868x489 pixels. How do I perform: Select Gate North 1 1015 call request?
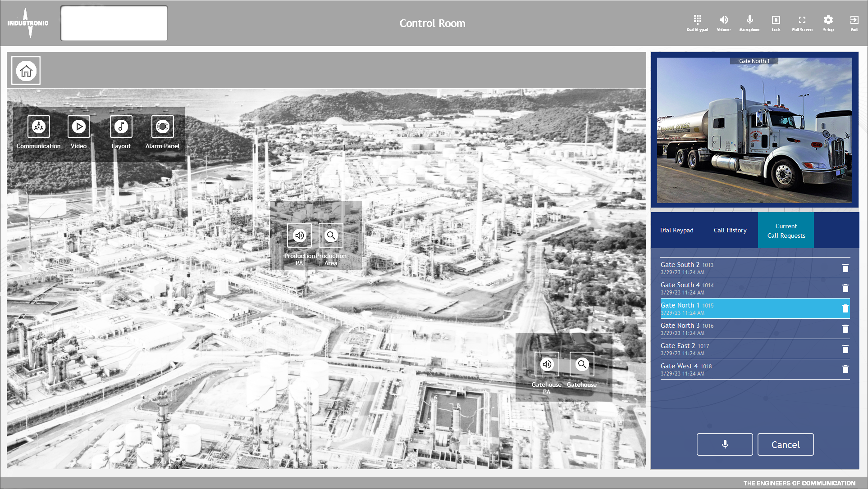pos(755,308)
